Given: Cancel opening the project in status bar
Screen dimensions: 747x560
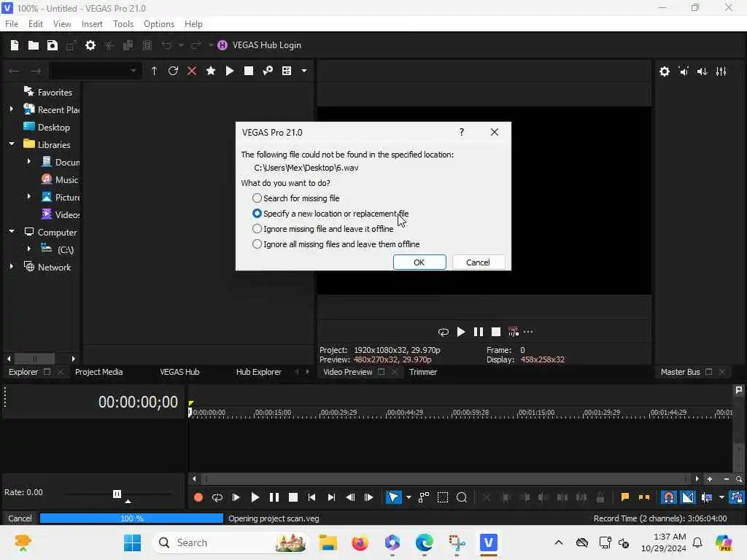Looking at the screenshot, I should tap(20, 518).
